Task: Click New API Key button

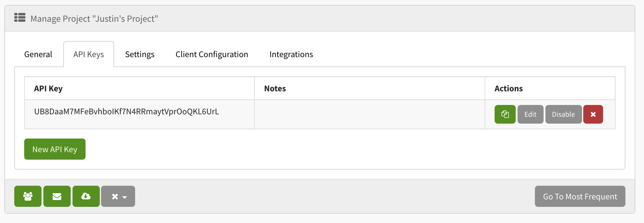Action: coord(55,149)
